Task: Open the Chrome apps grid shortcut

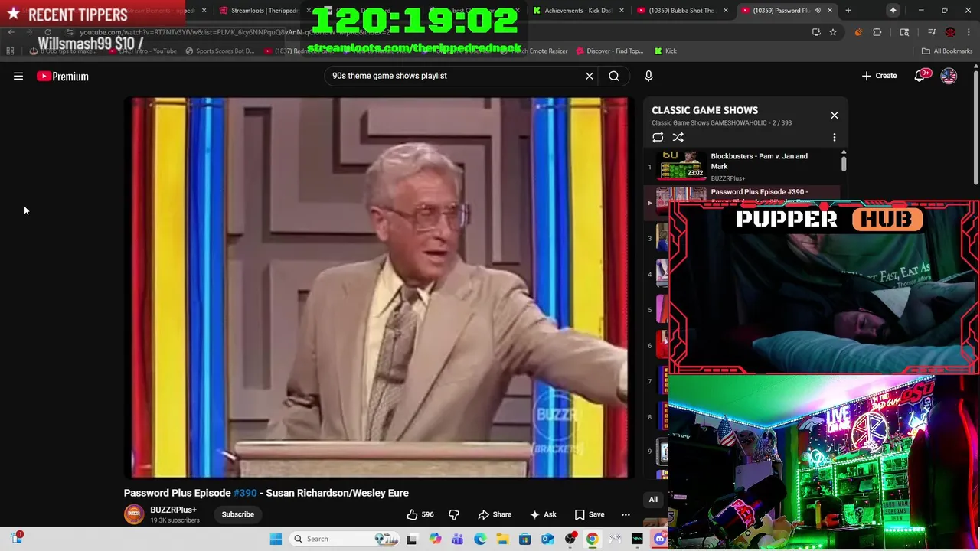Action: tap(10, 51)
